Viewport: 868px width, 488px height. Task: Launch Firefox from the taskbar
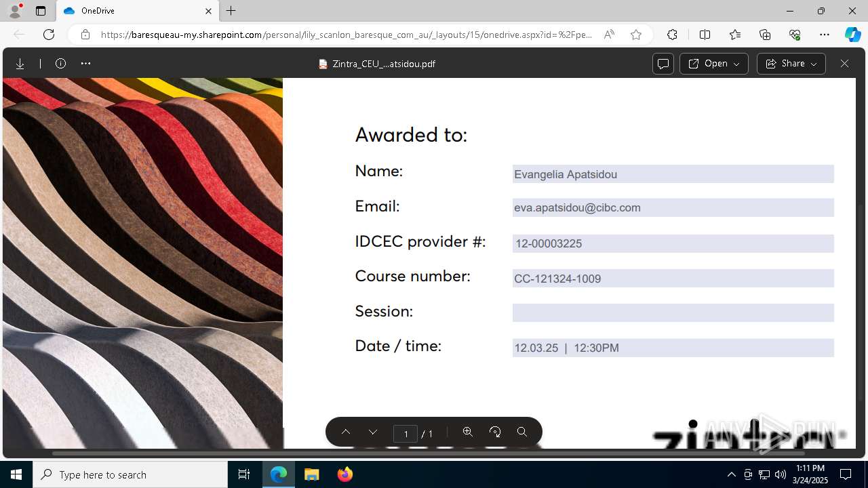(x=344, y=474)
